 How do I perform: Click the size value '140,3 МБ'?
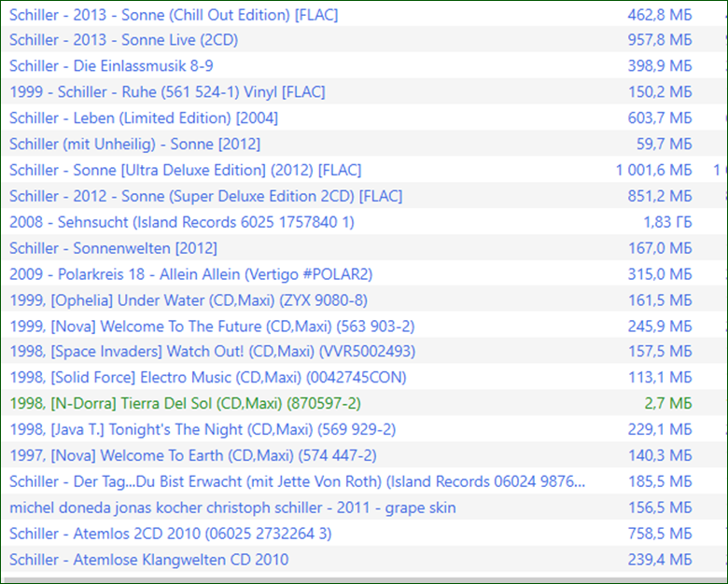coord(660,455)
